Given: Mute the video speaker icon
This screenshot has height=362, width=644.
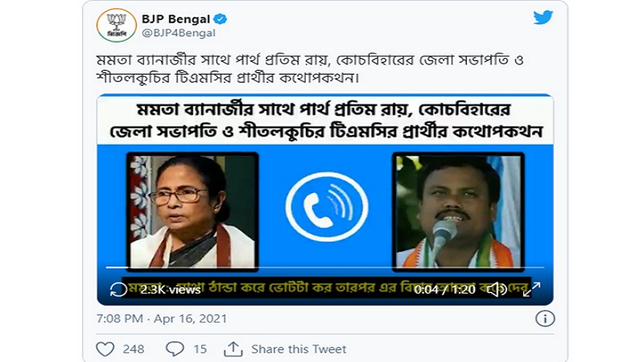Looking at the screenshot, I should (497, 290).
